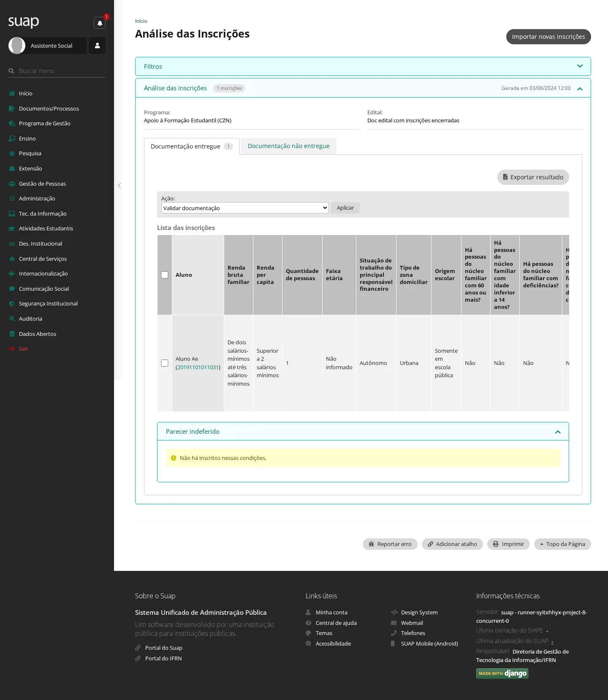
Task: Click Atividades Estudantis icon
Action: (x=12, y=229)
